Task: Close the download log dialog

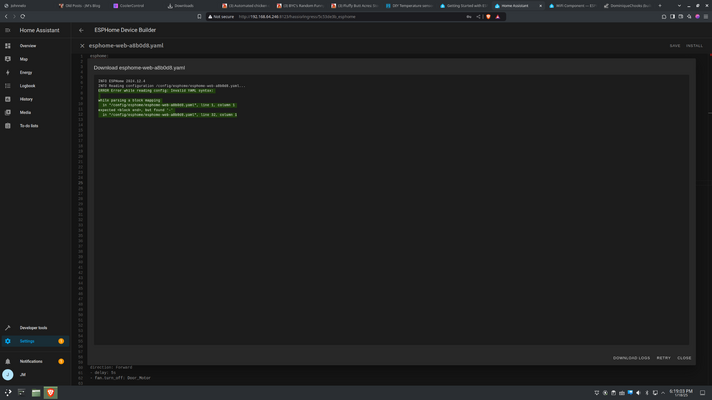Action: click(684, 358)
